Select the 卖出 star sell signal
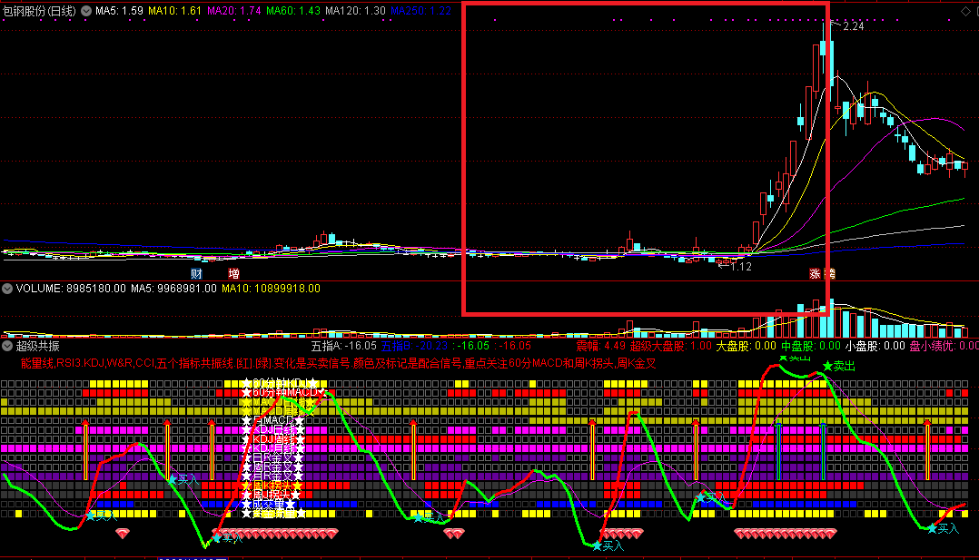This screenshot has height=560, width=979. click(x=839, y=366)
